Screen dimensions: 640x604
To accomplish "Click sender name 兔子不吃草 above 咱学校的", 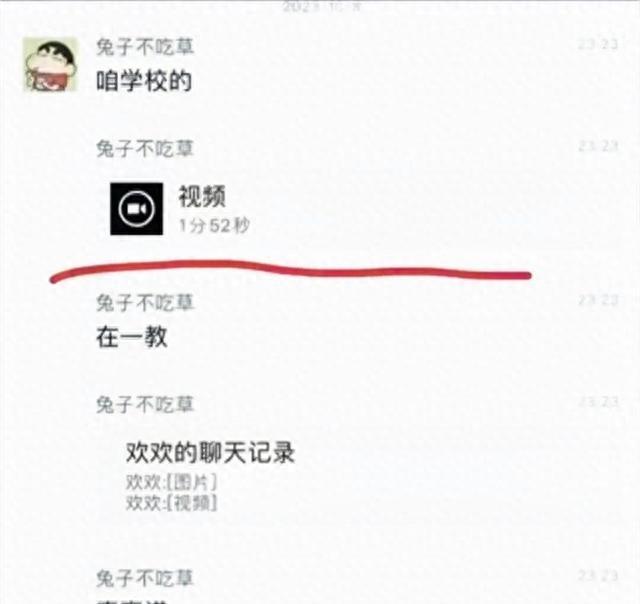I will (x=145, y=47).
